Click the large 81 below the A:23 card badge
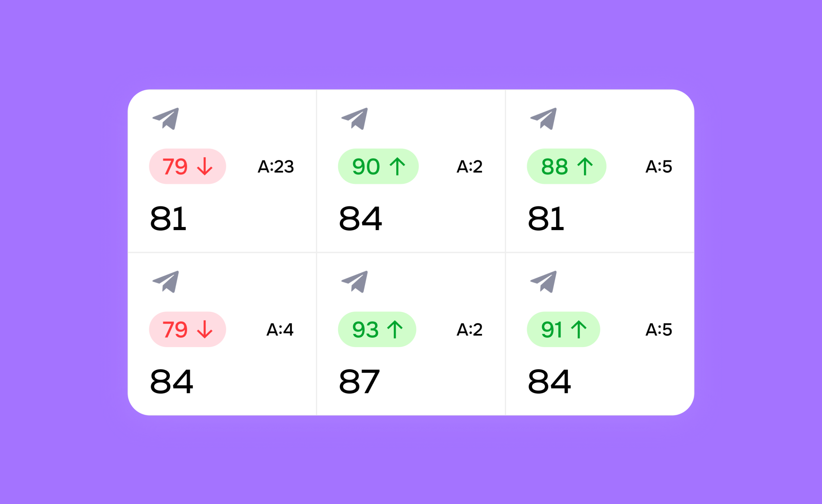Image resolution: width=822 pixels, height=504 pixels. (x=169, y=219)
